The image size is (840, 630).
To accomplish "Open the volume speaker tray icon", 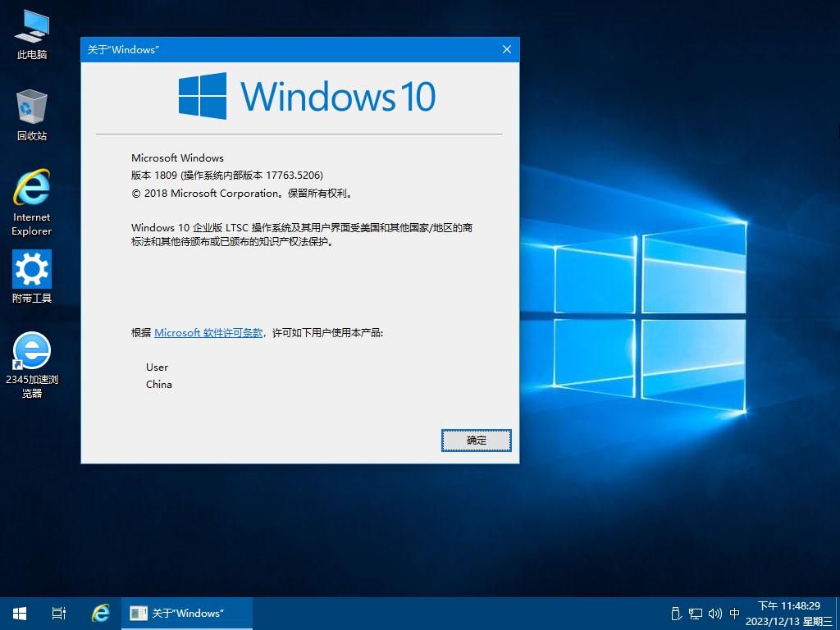I will tap(714, 614).
